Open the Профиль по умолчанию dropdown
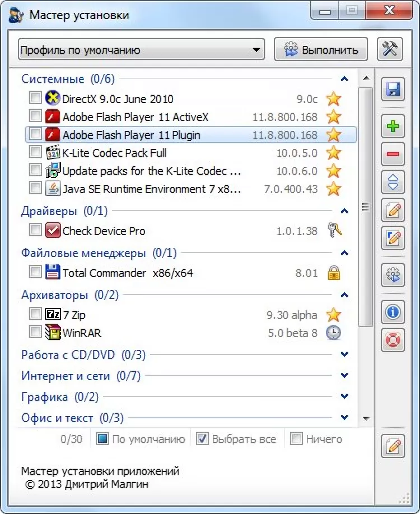The height and width of the screenshot is (514, 420). [x=141, y=50]
